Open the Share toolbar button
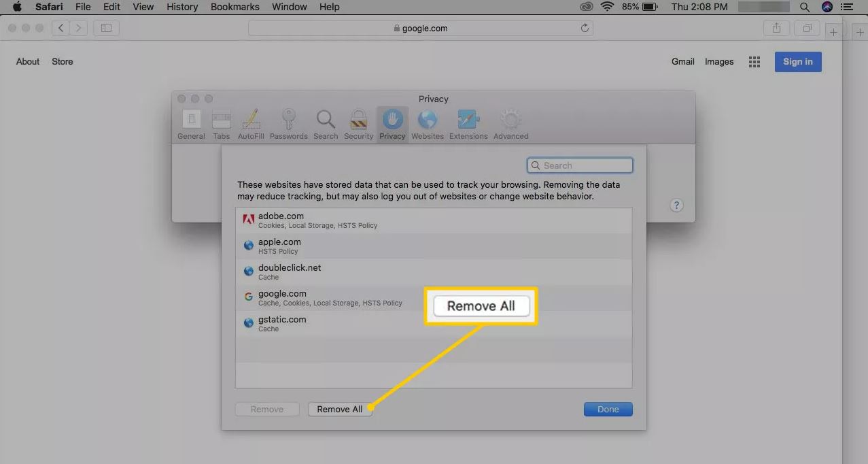Viewport: 868px width, 464px height. 776,28
